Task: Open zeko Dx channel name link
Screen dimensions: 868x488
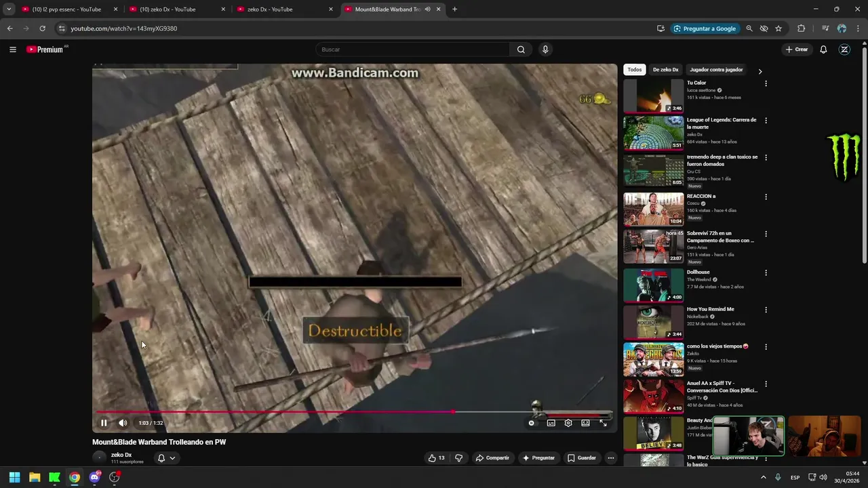Action: [x=121, y=455]
